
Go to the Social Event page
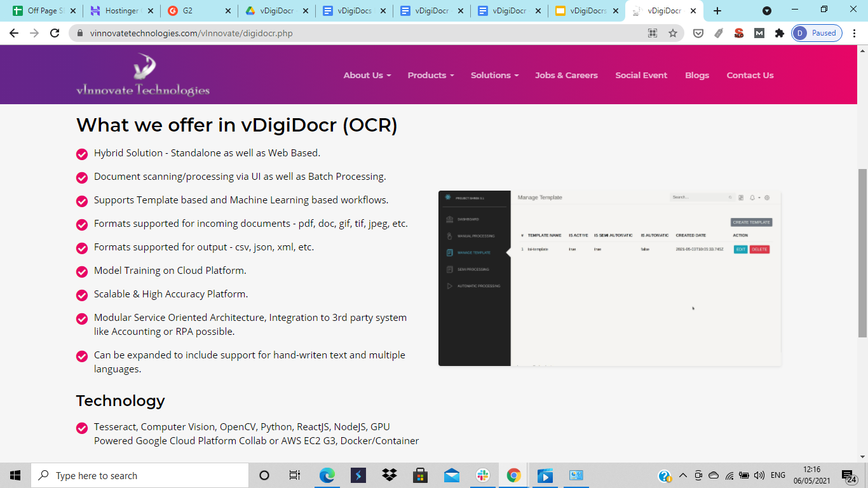[641, 75]
